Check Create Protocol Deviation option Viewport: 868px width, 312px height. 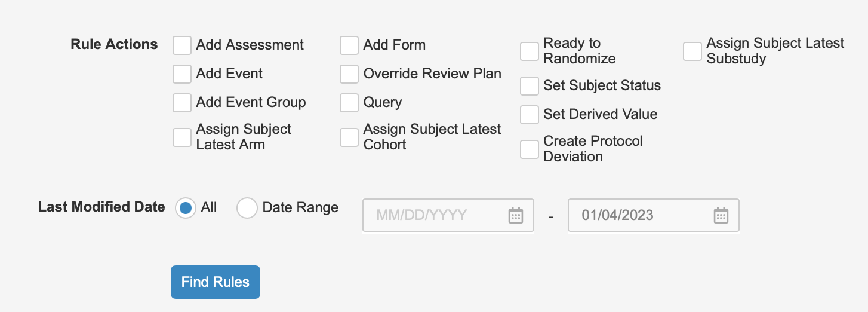(530, 149)
